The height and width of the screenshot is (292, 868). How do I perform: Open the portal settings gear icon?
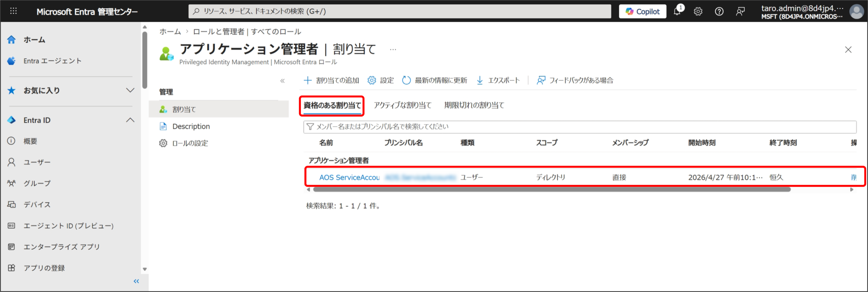tap(698, 12)
